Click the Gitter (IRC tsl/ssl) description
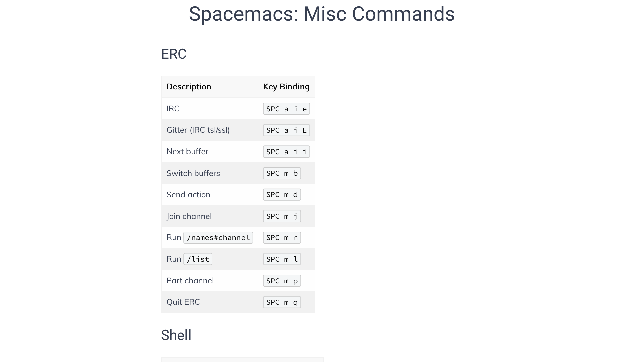 198,130
